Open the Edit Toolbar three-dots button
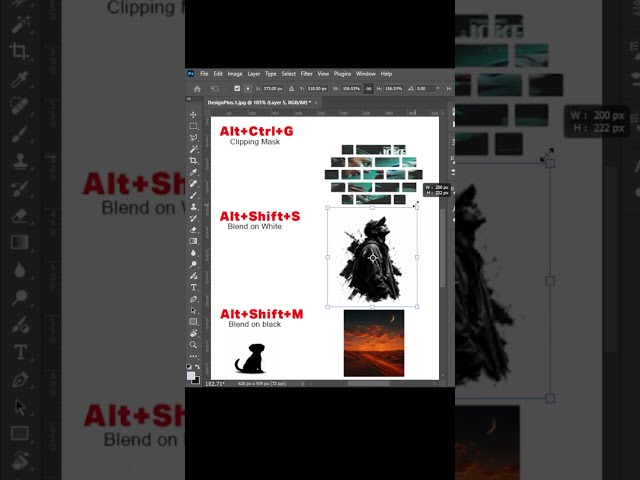Screen dimensions: 640x480 pos(193,356)
